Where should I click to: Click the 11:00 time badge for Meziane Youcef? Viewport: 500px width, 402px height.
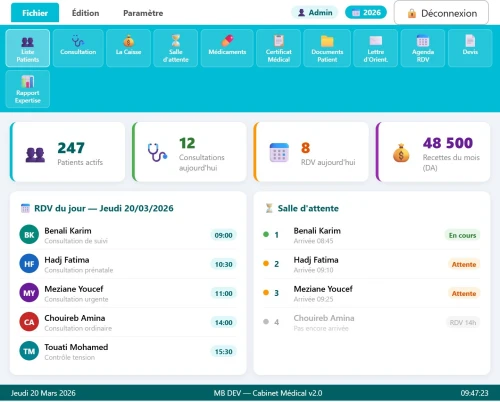[x=223, y=293]
